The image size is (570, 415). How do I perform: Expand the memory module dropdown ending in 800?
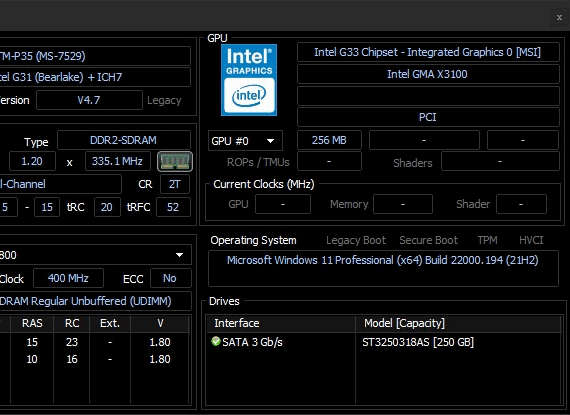click(95, 255)
